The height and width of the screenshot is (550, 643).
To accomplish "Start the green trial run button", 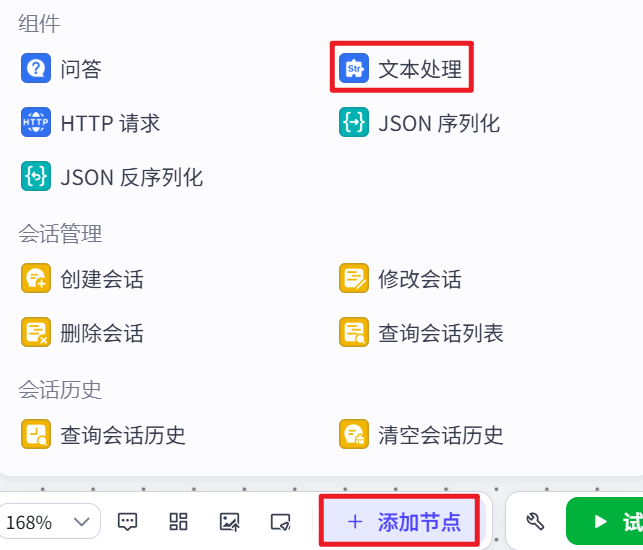I will [604, 522].
